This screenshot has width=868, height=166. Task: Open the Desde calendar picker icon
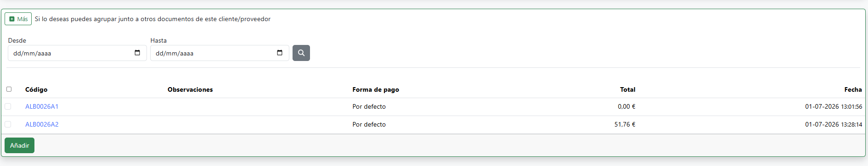[x=137, y=53]
